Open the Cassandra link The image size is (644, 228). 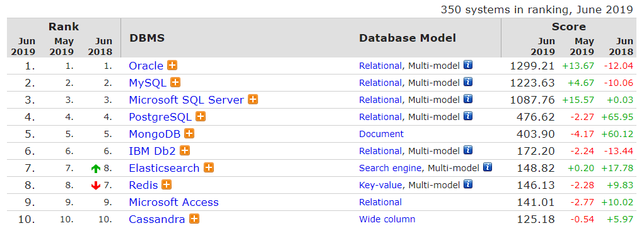157,219
